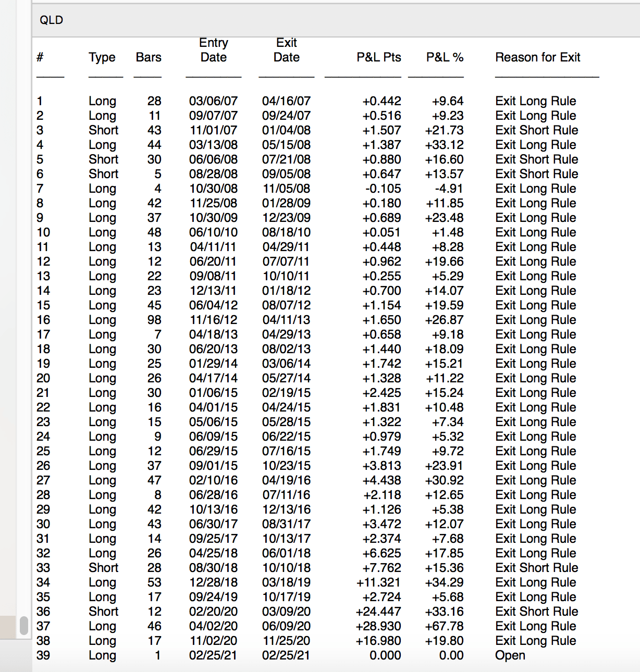
Task: Click the Reason for Exit header
Action: pos(538,57)
